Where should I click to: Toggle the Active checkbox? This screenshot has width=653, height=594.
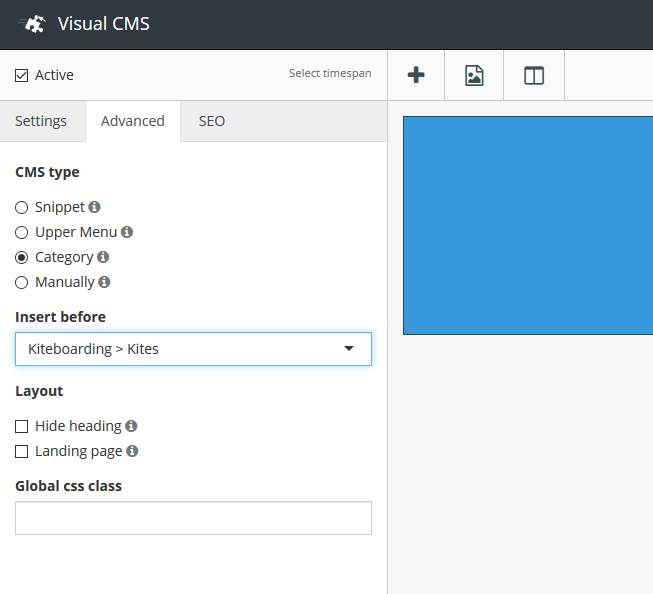22,75
